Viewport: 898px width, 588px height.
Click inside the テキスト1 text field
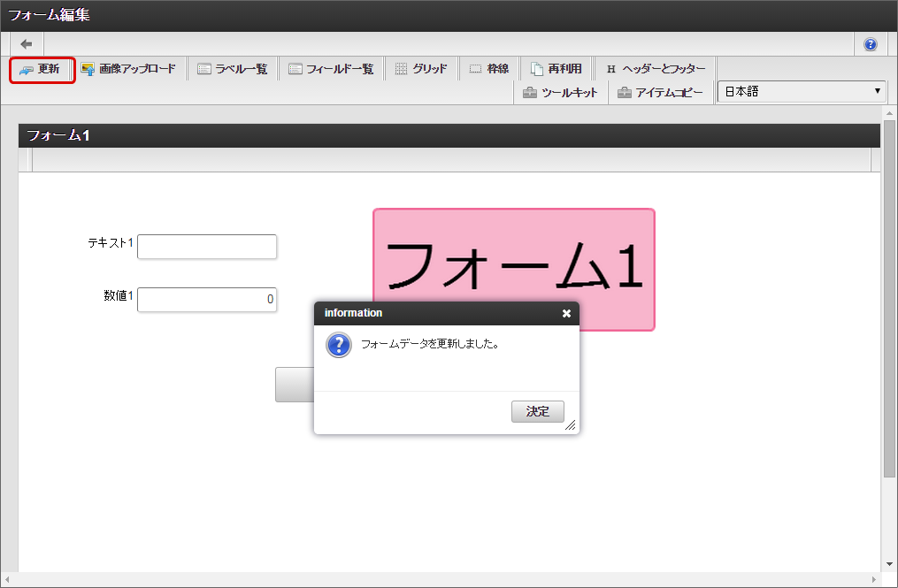tap(206, 247)
